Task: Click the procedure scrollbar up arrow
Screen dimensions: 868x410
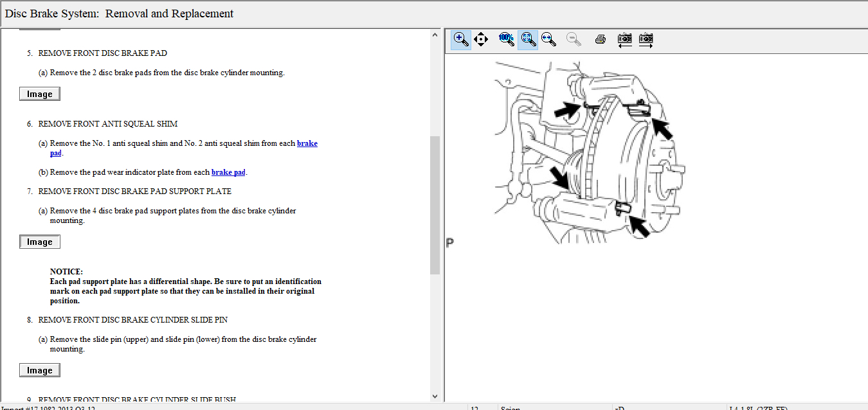Action: click(x=435, y=35)
